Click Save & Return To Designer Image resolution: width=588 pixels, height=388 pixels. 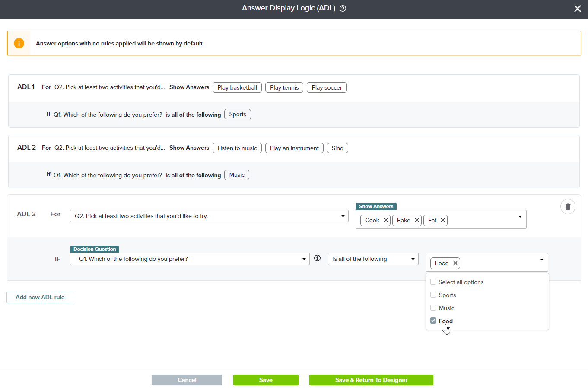371,380
